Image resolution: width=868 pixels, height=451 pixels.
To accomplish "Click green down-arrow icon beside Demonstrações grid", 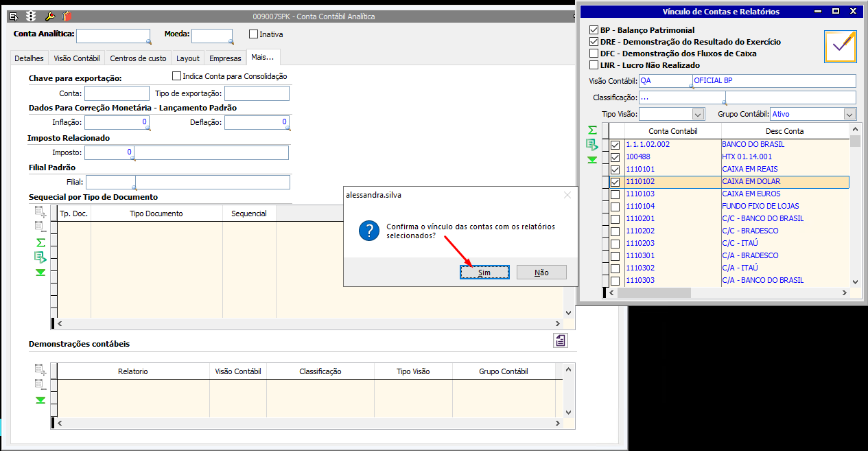I will click(40, 400).
